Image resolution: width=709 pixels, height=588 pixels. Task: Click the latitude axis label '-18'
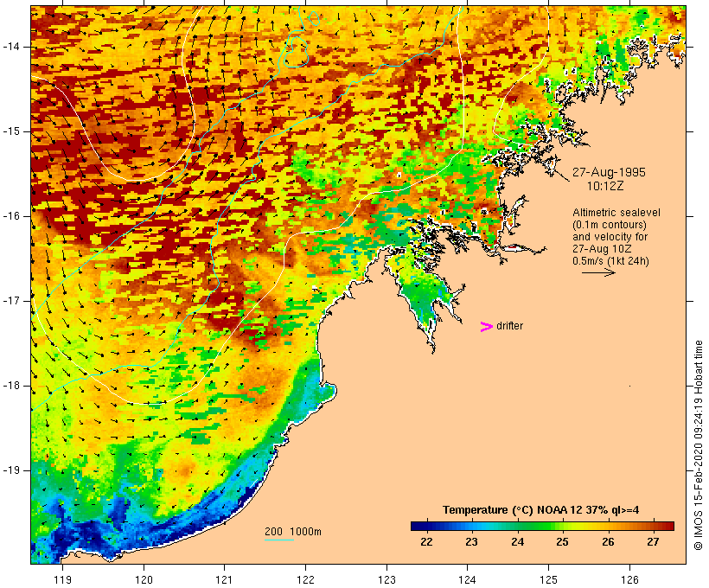coord(11,386)
